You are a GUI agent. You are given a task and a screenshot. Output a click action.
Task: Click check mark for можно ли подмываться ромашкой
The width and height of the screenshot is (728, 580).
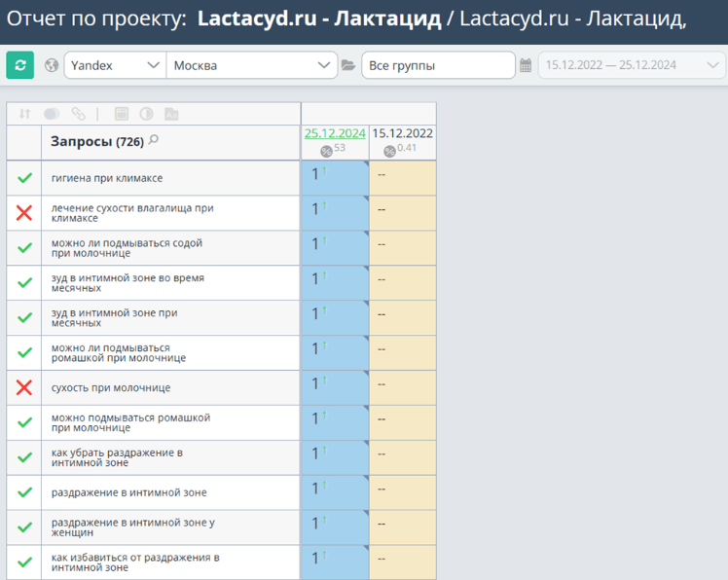[x=24, y=353]
